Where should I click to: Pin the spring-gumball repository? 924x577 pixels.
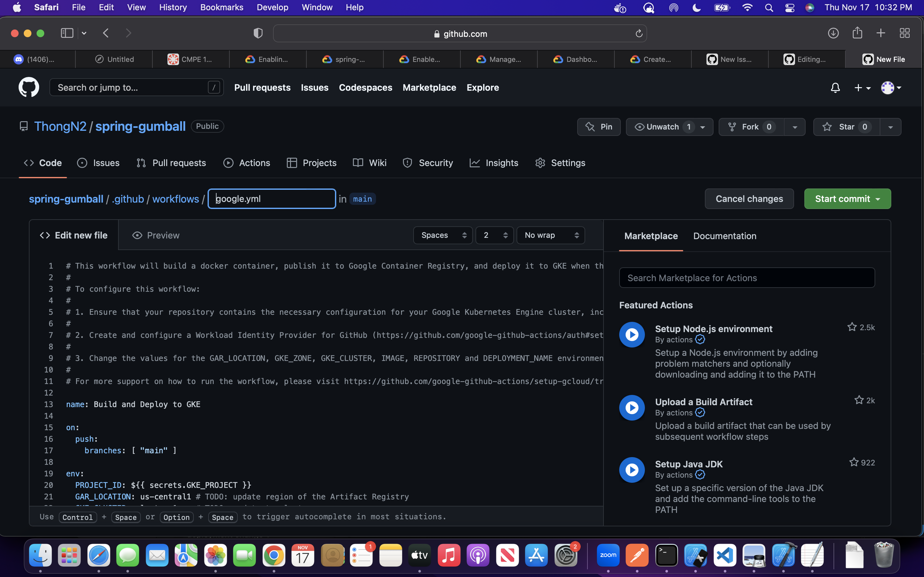pyautogui.click(x=599, y=127)
